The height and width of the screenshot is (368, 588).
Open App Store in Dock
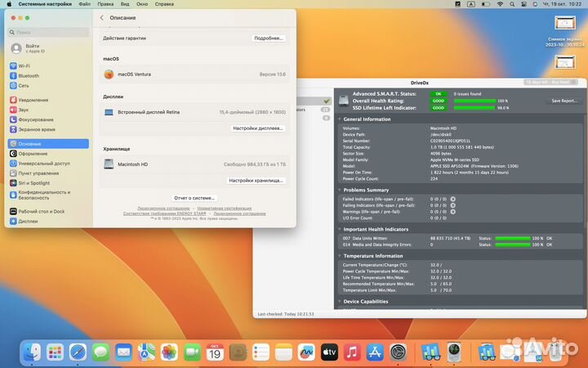pyautogui.click(x=375, y=352)
